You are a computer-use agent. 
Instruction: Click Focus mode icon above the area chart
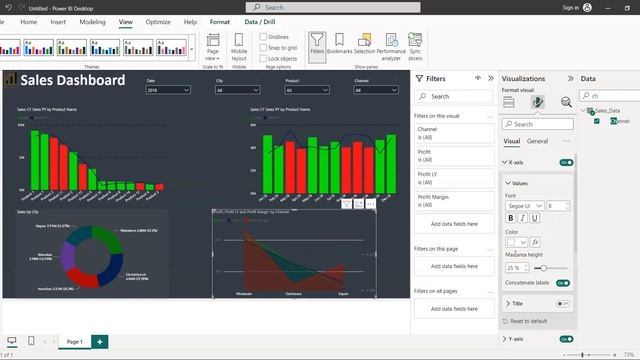pyautogui.click(x=358, y=204)
